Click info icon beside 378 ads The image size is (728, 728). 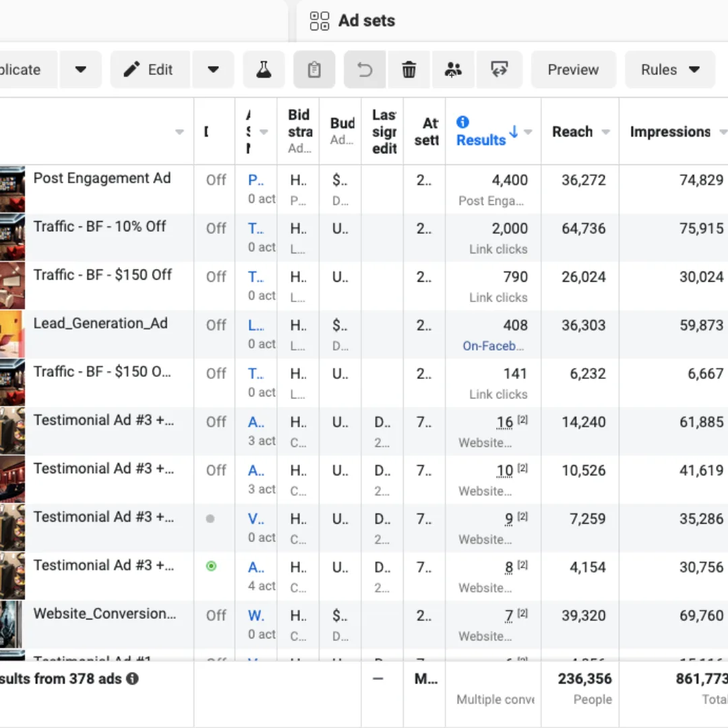[133, 679]
